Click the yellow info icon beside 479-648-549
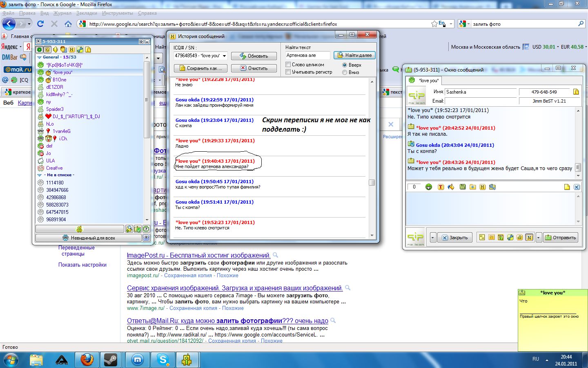This screenshot has width=588, height=368. coord(576,92)
